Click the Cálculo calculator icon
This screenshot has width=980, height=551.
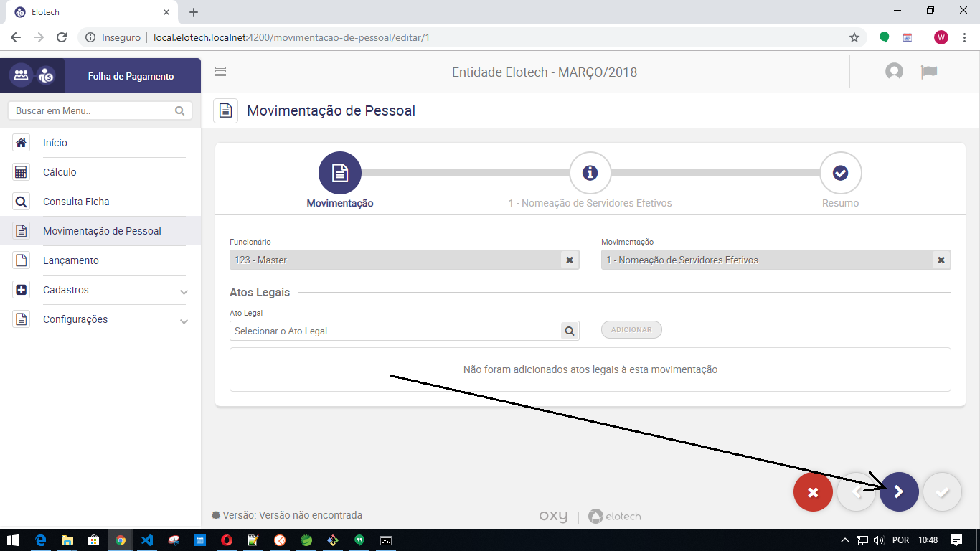tap(22, 172)
